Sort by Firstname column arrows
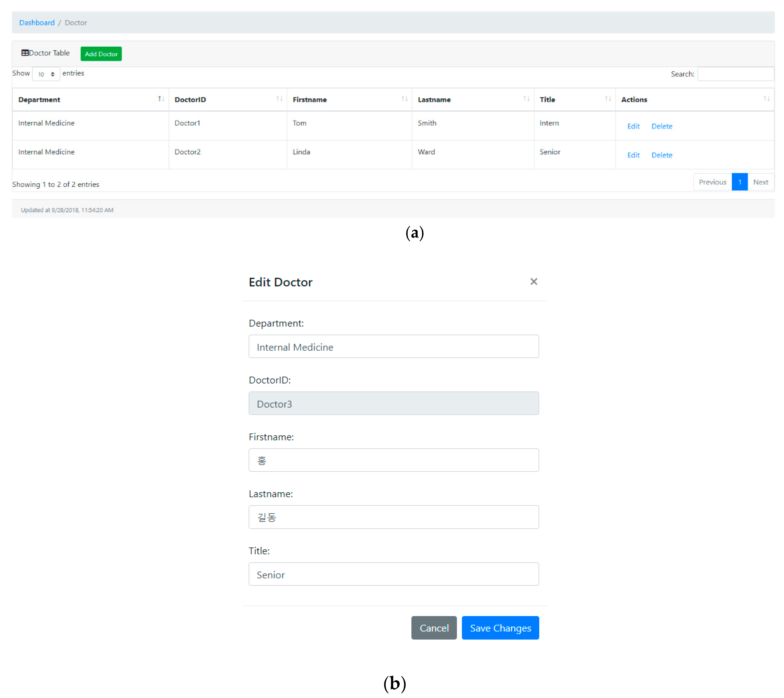Screen dimensions: 784x698 click(404, 99)
